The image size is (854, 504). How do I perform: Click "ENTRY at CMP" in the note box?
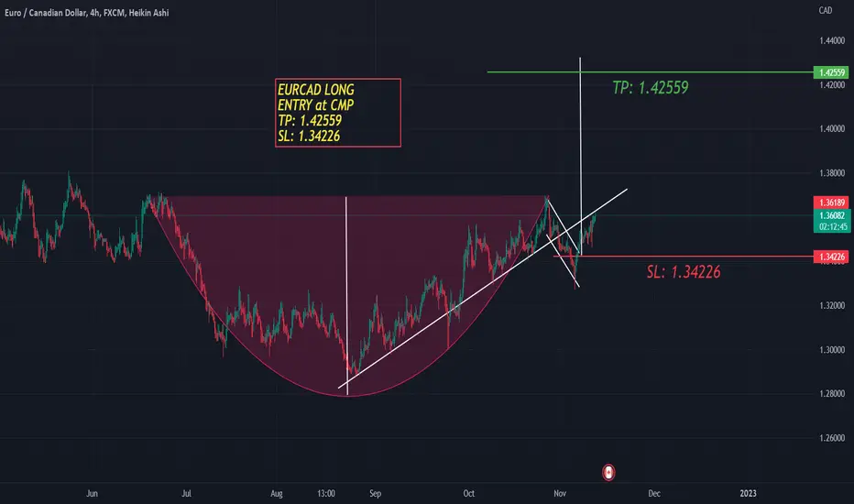[x=316, y=105]
